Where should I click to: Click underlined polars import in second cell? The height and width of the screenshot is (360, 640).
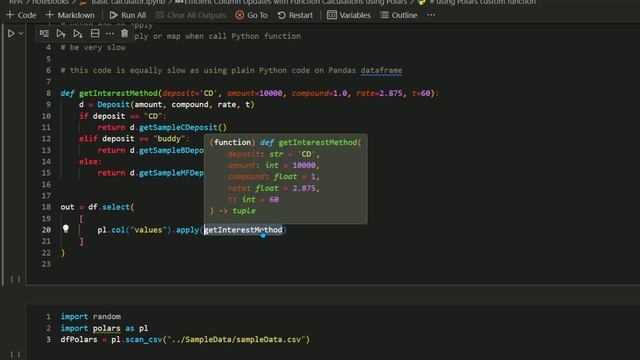coord(107,328)
